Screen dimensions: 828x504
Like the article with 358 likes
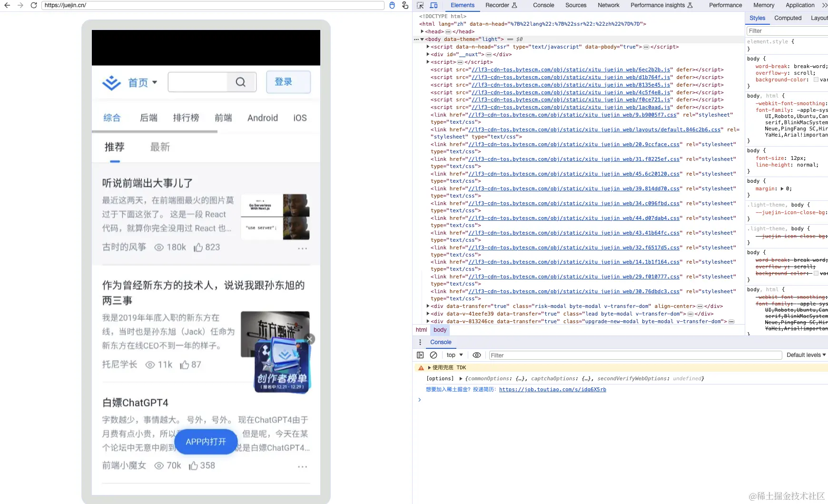pos(202,465)
